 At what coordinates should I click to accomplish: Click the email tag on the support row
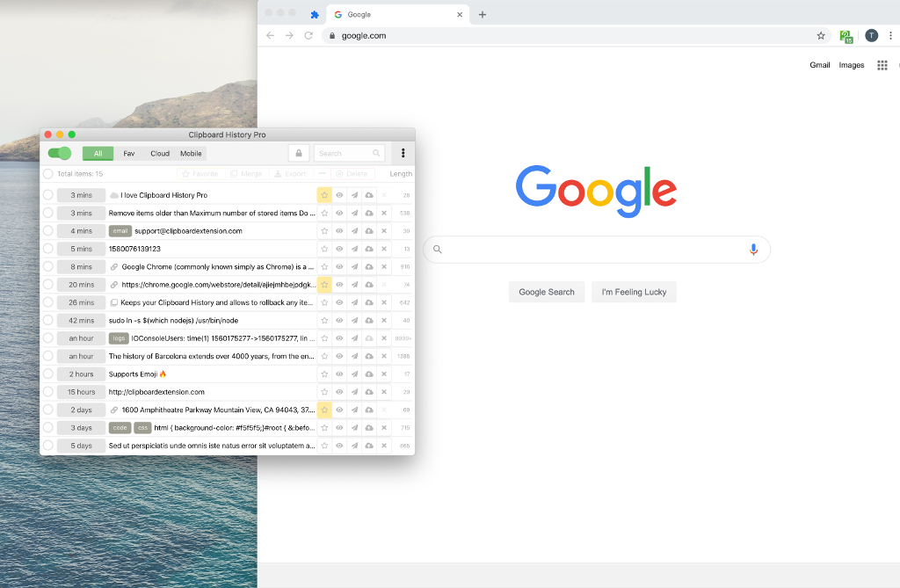click(120, 231)
